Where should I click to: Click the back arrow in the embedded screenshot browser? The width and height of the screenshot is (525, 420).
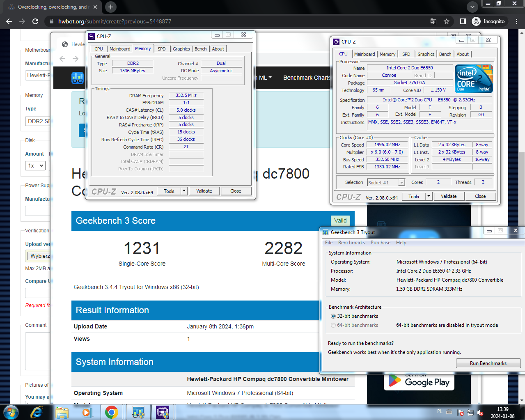click(62, 59)
